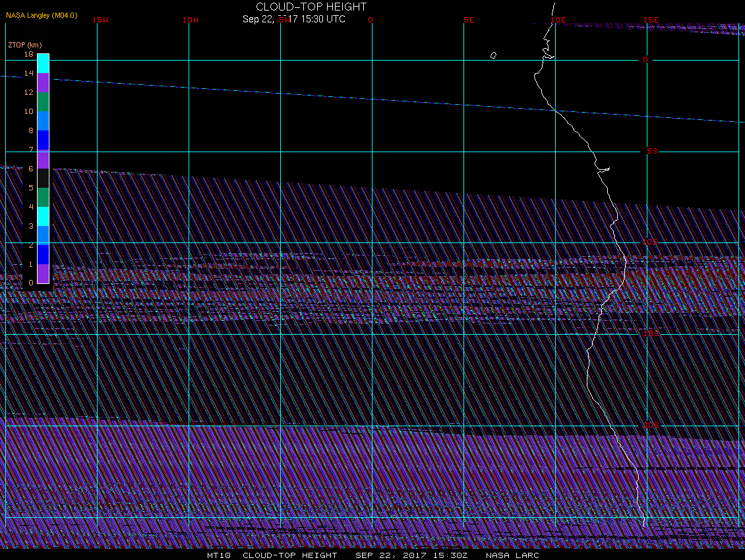Click the purple swatch between 1 and 0 km

click(x=44, y=273)
